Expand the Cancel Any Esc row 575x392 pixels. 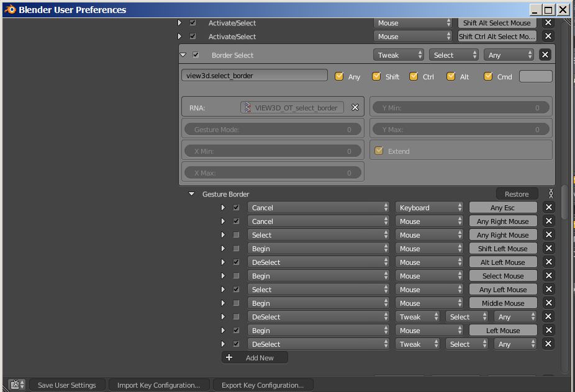(x=223, y=208)
